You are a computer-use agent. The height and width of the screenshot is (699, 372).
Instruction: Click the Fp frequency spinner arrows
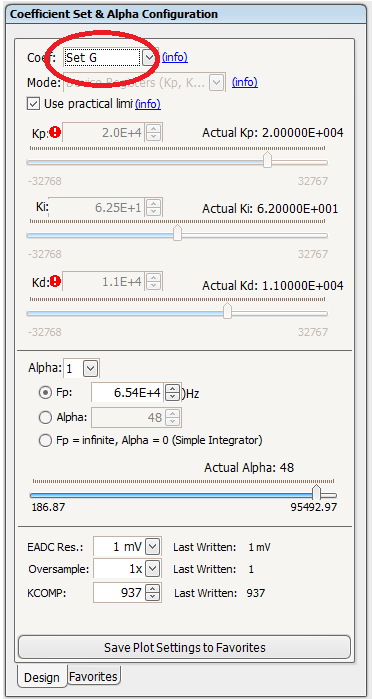pos(172,393)
